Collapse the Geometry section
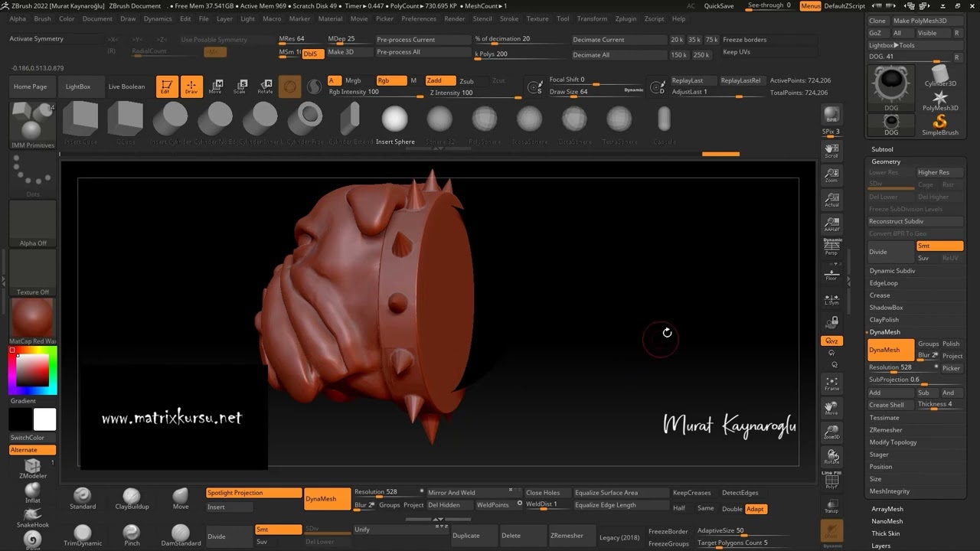 click(x=886, y=161)
